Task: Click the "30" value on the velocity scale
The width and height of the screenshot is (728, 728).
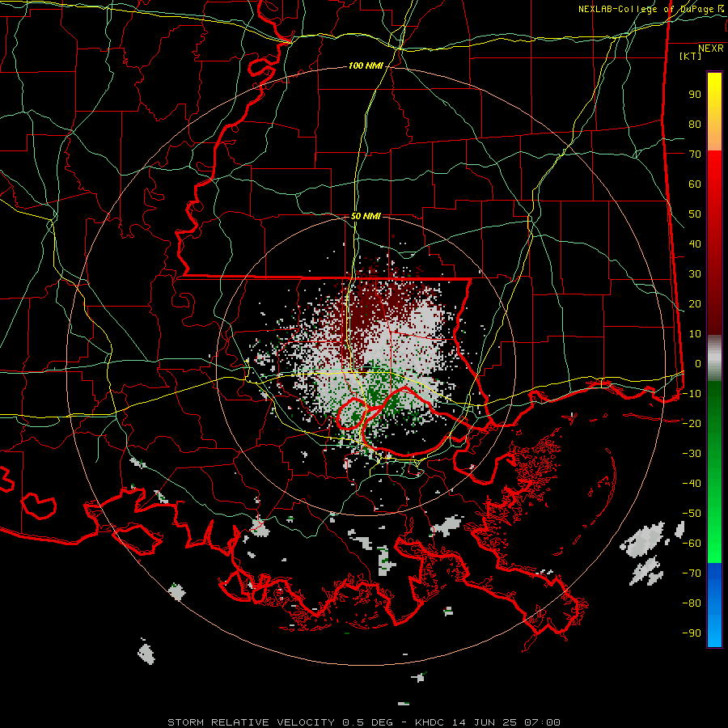Action: click(695, 274)
